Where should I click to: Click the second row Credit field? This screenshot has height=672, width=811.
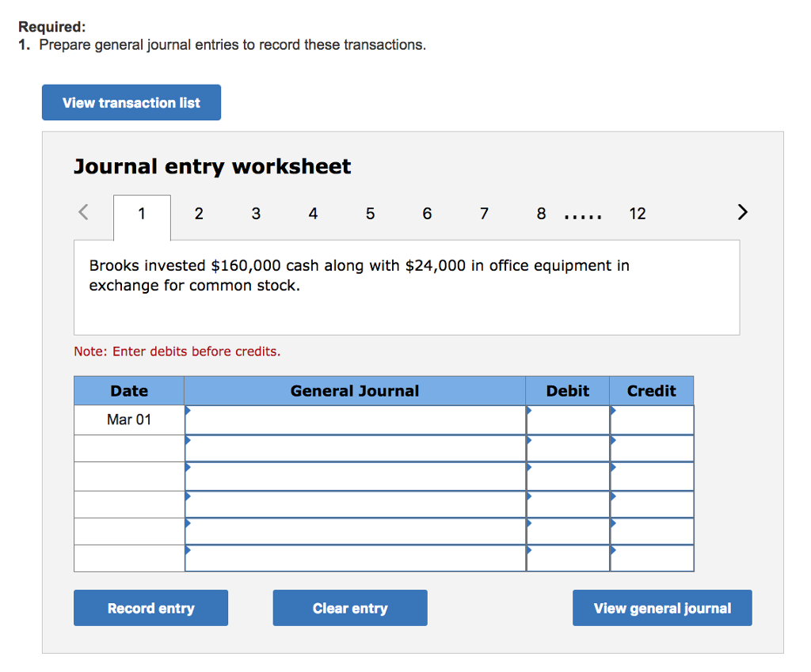point(652,448)
